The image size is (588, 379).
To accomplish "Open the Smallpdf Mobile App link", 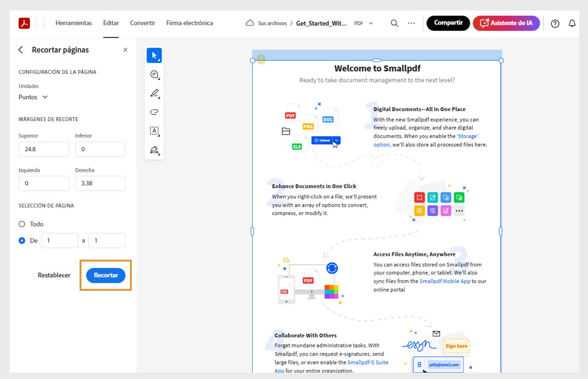I will tap(445, 281).
